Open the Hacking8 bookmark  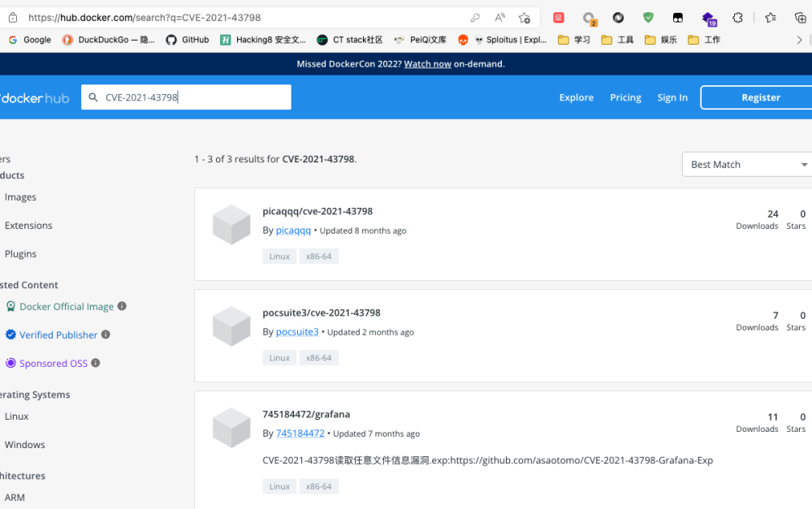pos(262,40)
